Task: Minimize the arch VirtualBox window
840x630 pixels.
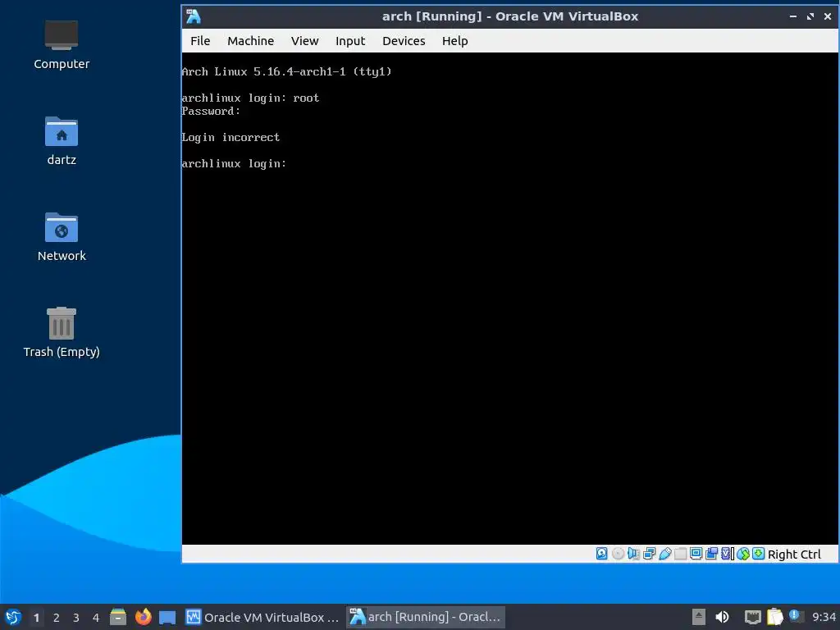Action: point(793,16)
